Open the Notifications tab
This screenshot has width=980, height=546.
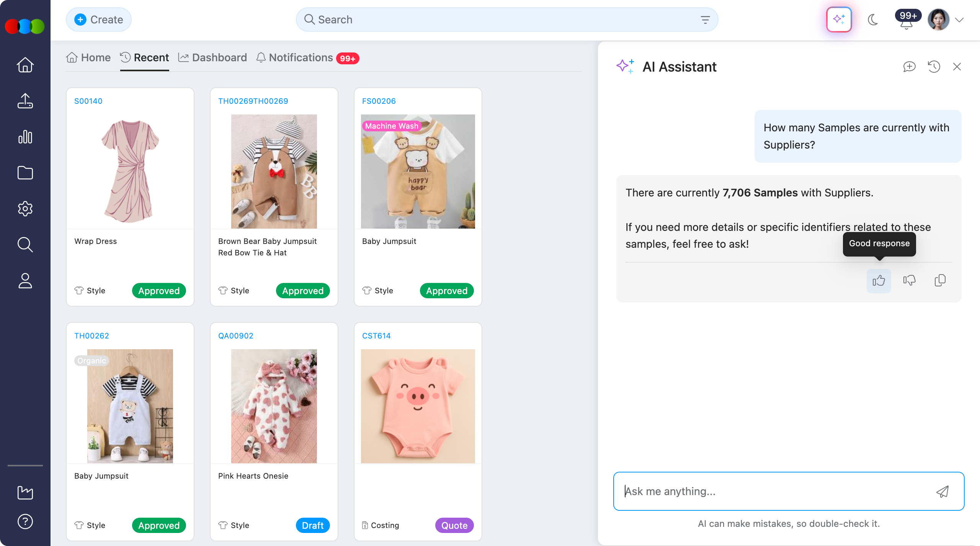[301, 57]
